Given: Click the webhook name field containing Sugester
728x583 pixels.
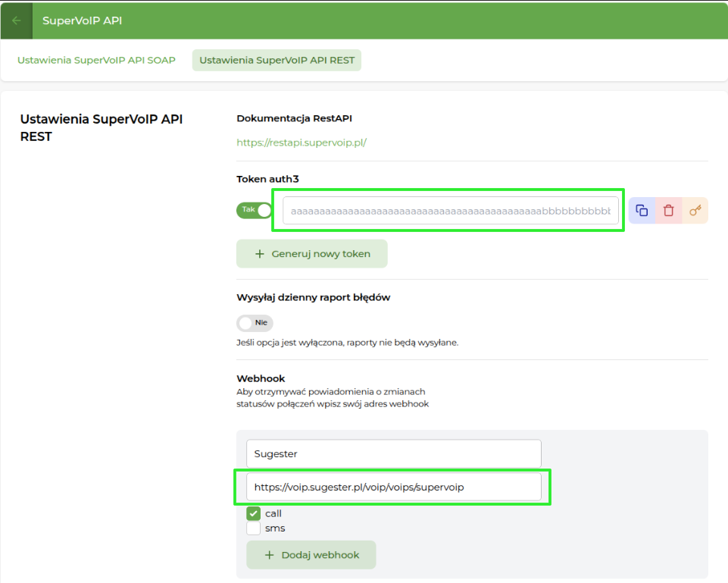Looking at the screenshot, I should tap(393, 454).
